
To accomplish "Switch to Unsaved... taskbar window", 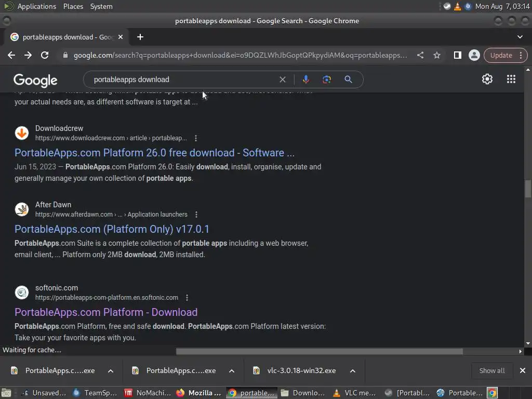I will (x=44, y=393).
